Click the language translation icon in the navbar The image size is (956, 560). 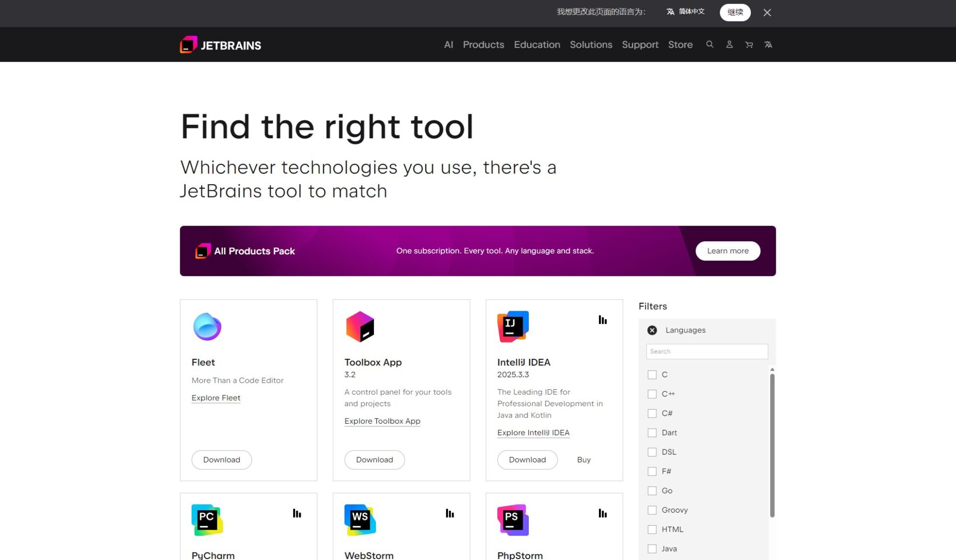768,44
